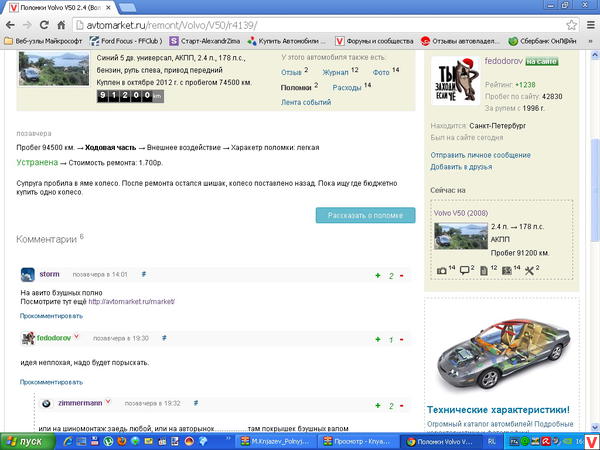Go back with the browser back arrow
The image size is (600, 450).
click(x=10, y=25)
